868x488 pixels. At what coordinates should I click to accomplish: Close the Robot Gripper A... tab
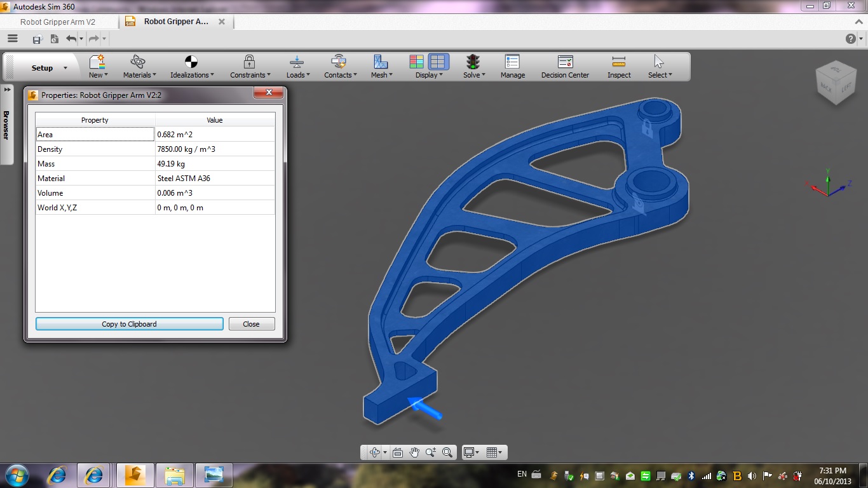pyautogui.click(x=222, y=22)
